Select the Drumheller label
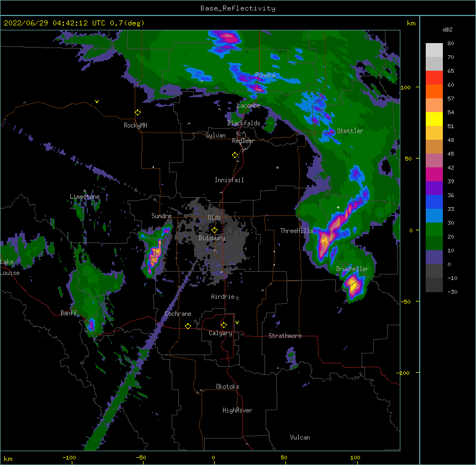 [x=352, y=269]
